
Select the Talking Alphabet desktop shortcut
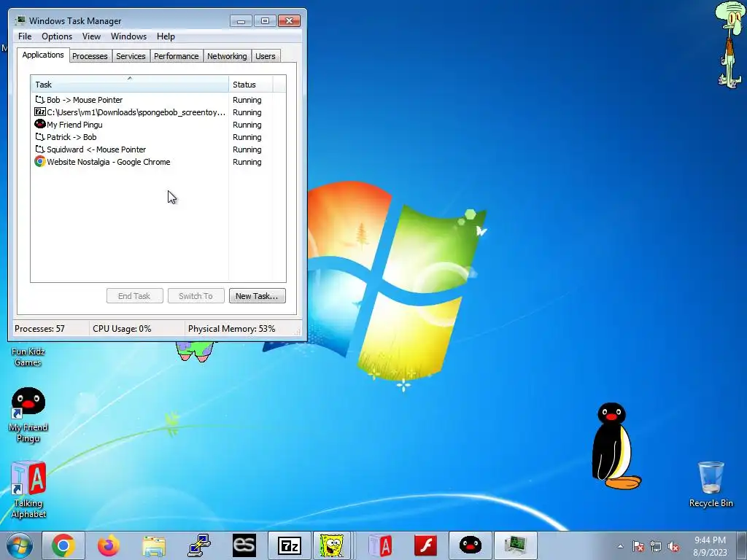coord(28,489)
